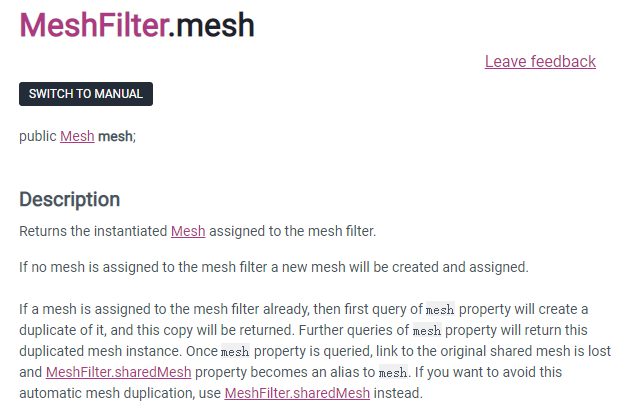Click the Description section heading
The width and height of the screenshot is (629, 414).
[x=69, y=199]
